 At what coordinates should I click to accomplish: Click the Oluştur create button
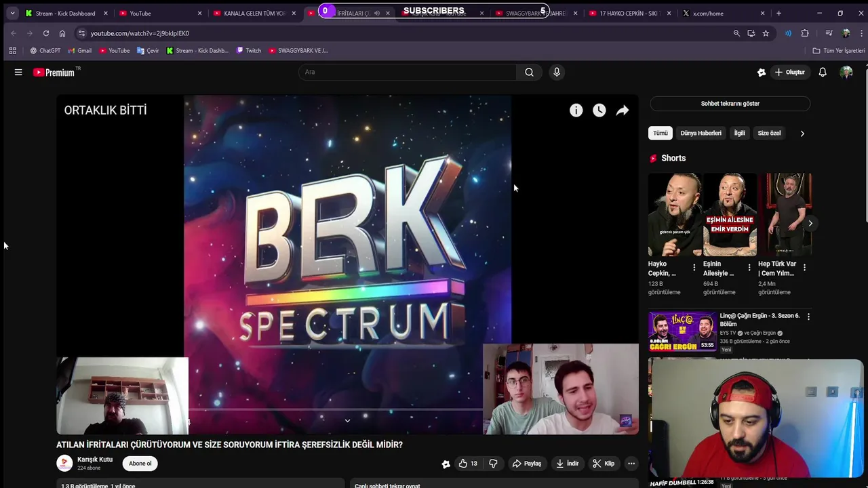coord(790,73)
